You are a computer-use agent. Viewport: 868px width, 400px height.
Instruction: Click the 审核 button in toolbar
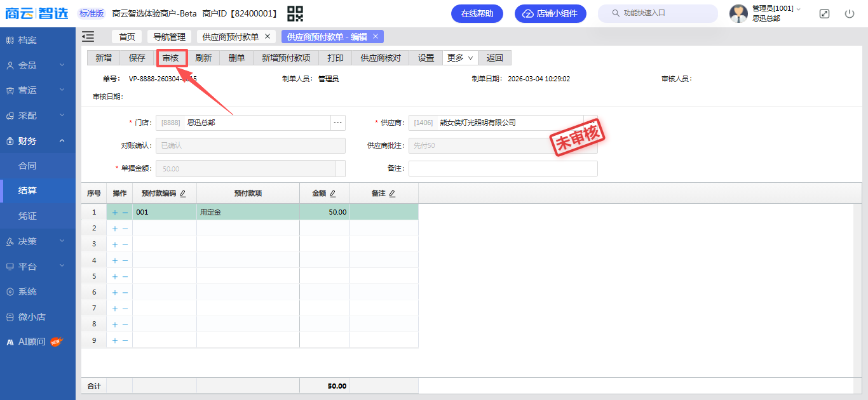click(x=171, y=58)
